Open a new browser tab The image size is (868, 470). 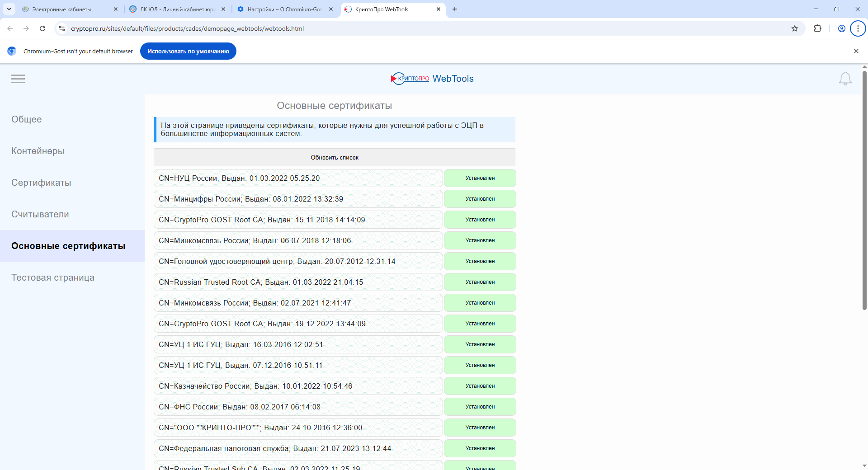[455, 9]
